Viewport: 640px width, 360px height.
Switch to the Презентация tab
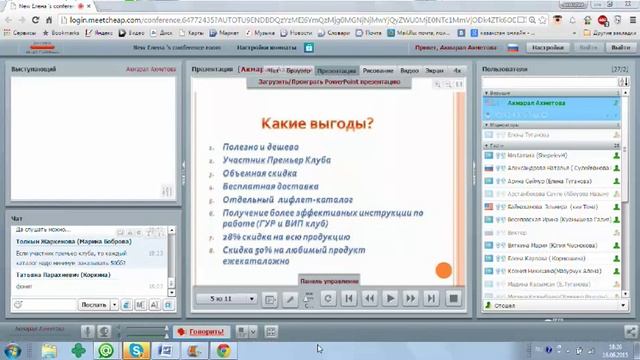click(x=337, y=71)
